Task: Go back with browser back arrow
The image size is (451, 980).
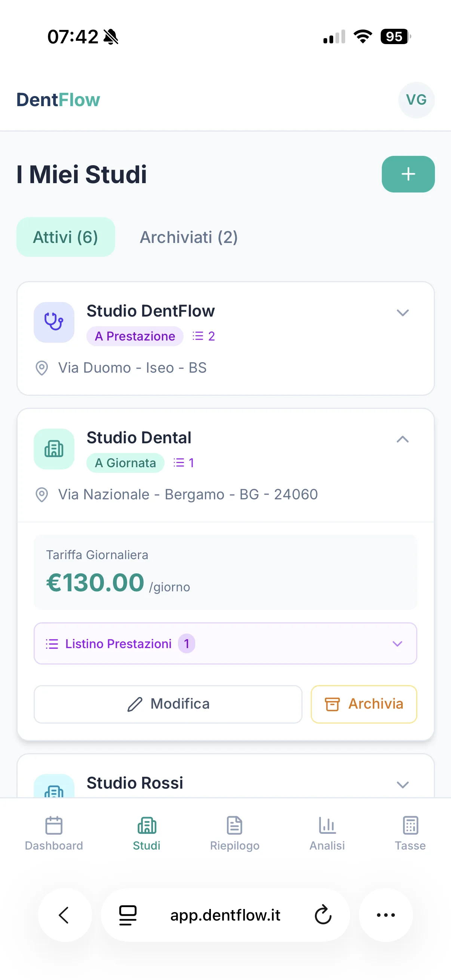Action: pyautogui.click(x=65, y=915)
